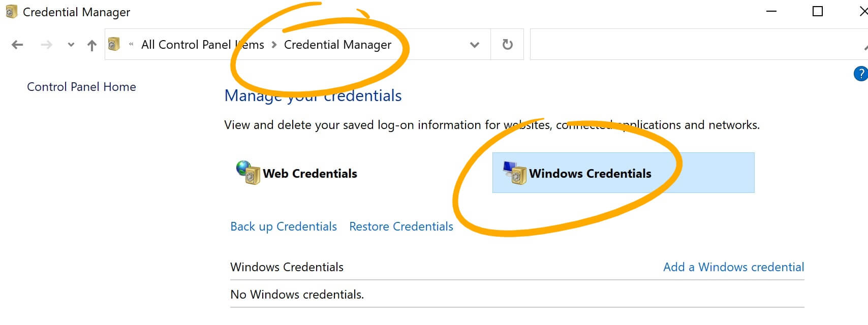Open the recent locations dropdown arrow
The width and height of the screenshot is (868, 325).
(71, 45)
